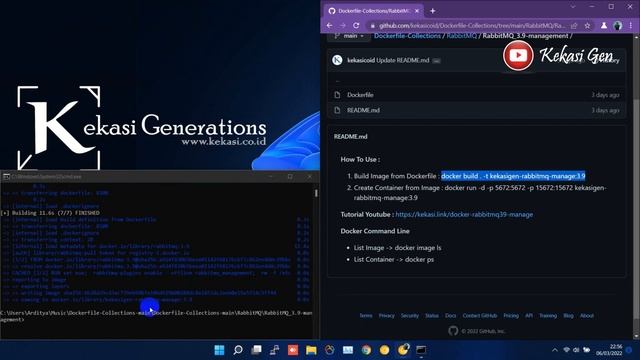Screen dimensions: 640x360
Task: Share this page from address bar
Action: 574,25
